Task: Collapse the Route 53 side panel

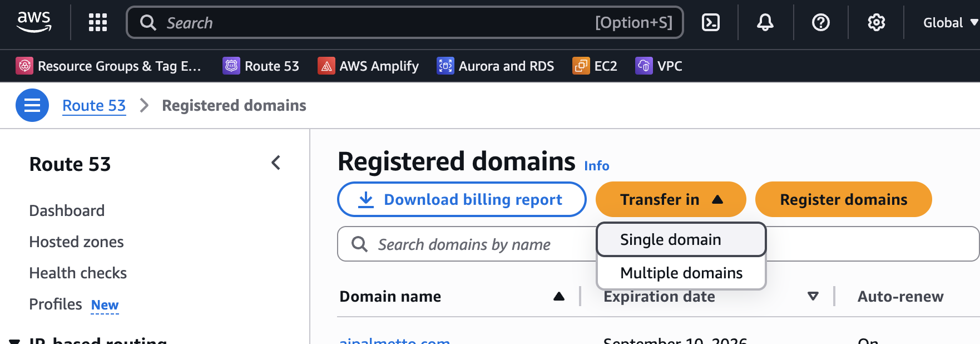Action: pyautogui.click(x=276, y=163)
